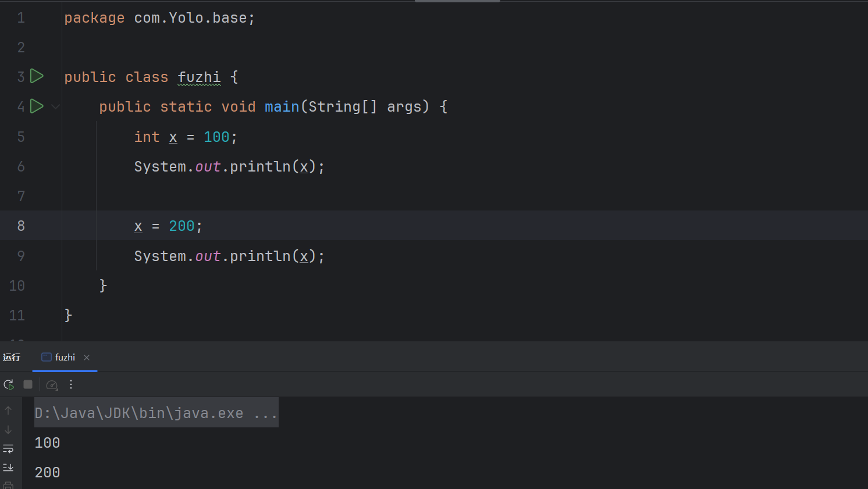Image resolution: width=868 pixels, height=489 pixels.
Task: Print console output icon
Action: [8, 485]
